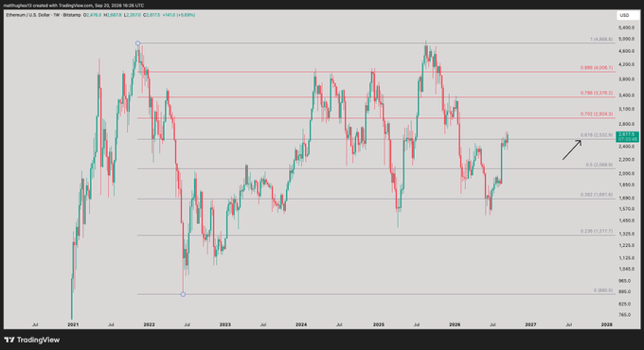
Task: Click the 1,225.0 price scale label
Action: point(627,245)
